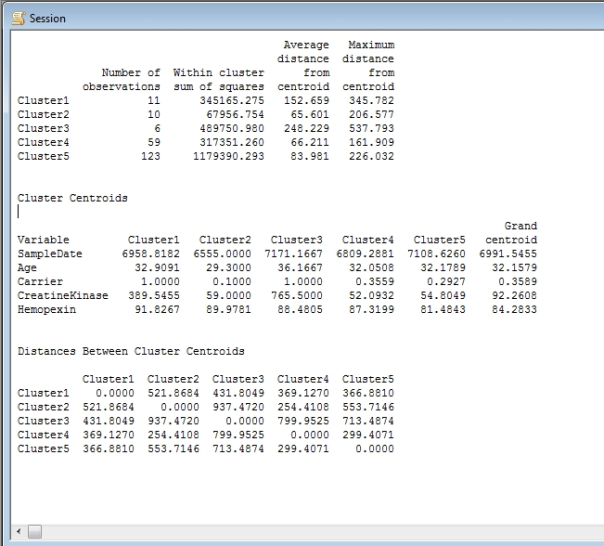Click the horizontal scrollbar thumb

34,530
